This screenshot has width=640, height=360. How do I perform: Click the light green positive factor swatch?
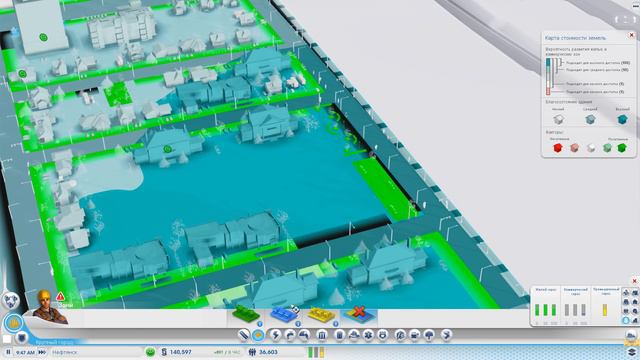[607, 148]
